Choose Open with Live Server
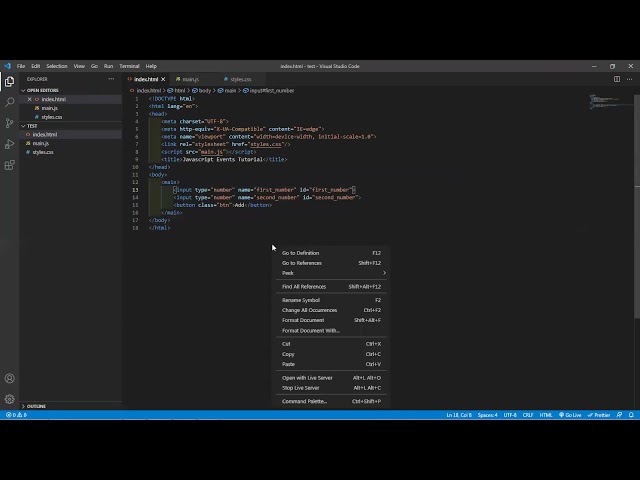This screenshot has width=640, height=480. (331, 378)
